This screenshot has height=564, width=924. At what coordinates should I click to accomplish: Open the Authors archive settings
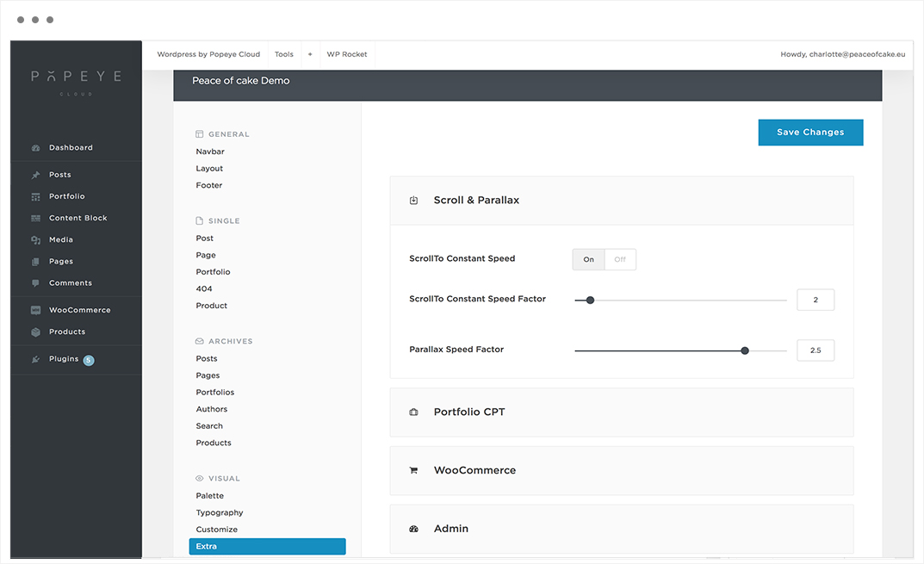click(x=212, y=410)
